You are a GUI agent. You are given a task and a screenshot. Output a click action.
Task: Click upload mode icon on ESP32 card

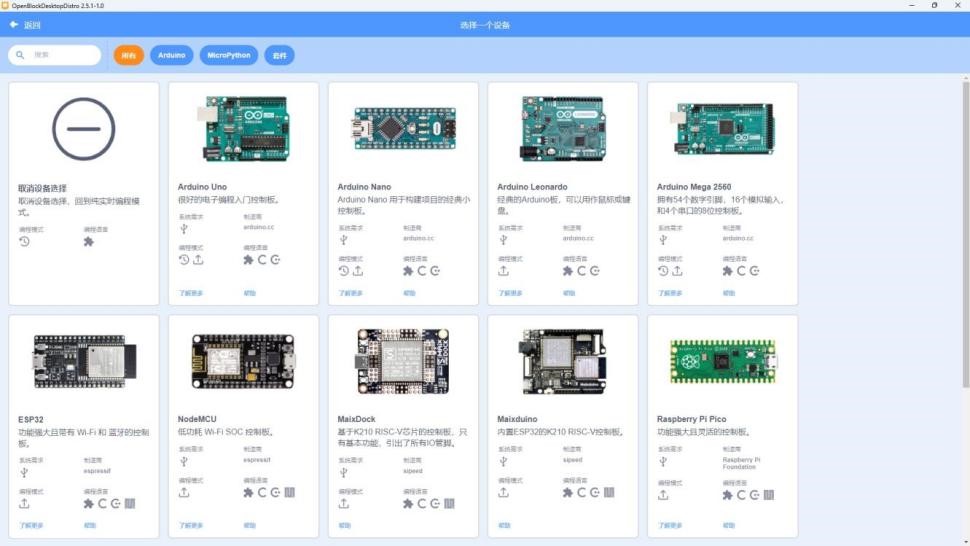point(24,503)
